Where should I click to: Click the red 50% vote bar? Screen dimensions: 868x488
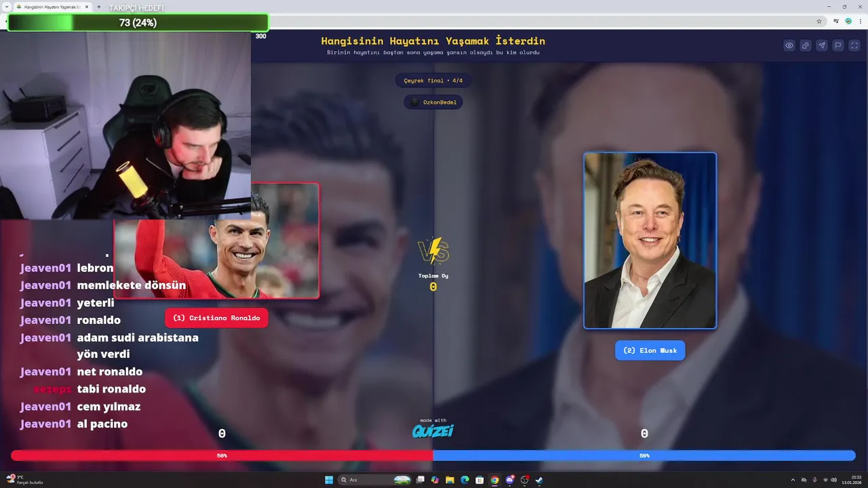[x=222, y=455]
